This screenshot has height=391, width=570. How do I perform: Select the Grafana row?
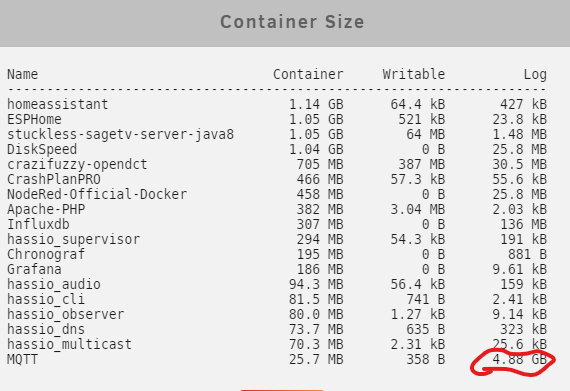pyautogui.click(x=277, y=269)
